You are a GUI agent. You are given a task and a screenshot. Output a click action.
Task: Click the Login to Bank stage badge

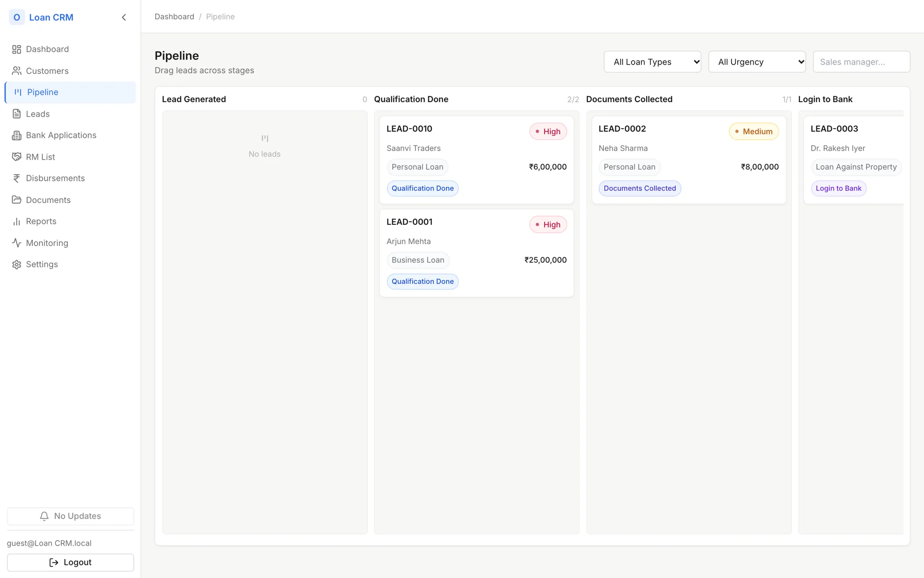click(x=838, y=188)
